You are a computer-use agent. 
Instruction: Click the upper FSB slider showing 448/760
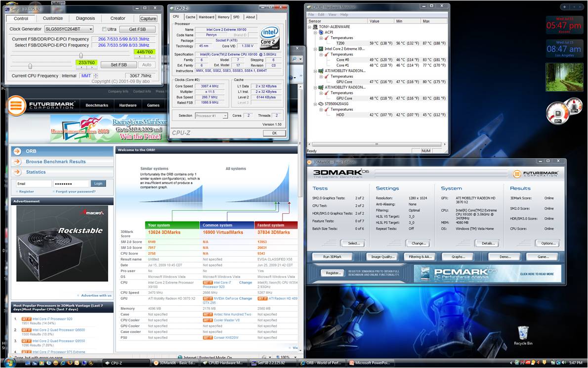[x=81, y=55]
